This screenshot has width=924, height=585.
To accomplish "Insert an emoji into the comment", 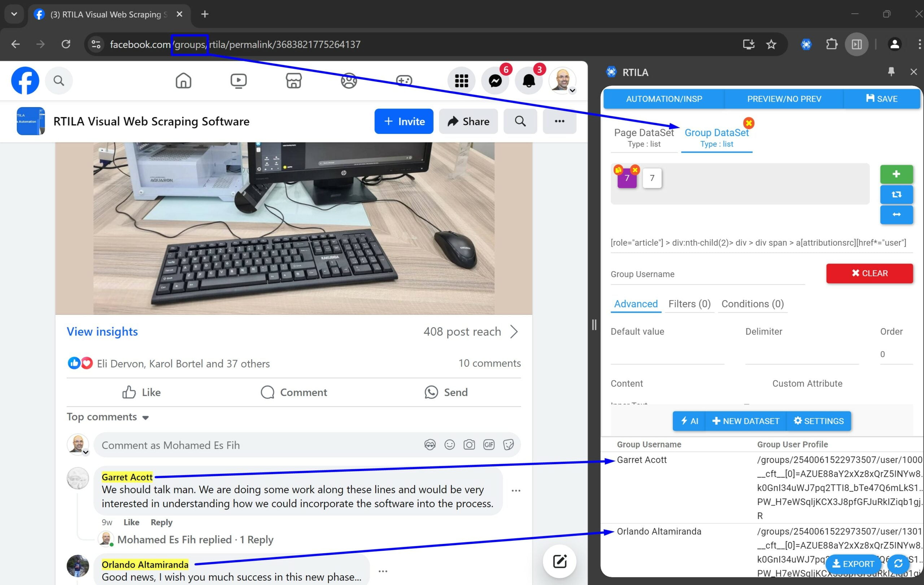I will pyautogui.click(x=449, y=445).
